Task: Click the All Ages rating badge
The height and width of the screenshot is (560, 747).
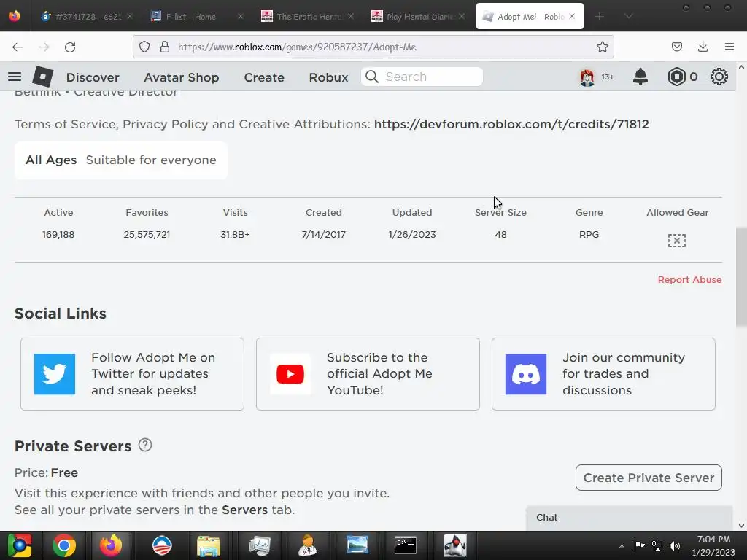Action: [x=121, y=160]
